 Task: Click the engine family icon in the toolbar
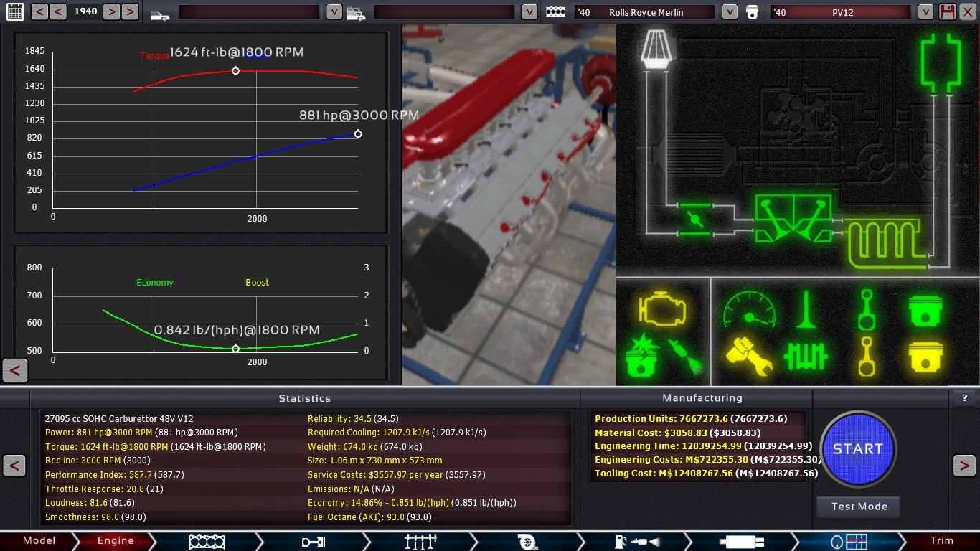(x=555, y=11)
